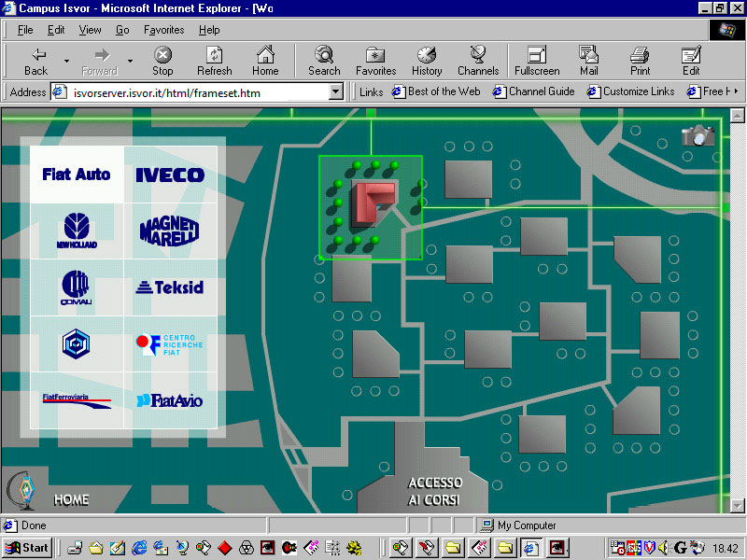Select the FiatAvio logo
The height and width of the screenshot is (560, 747).
coord(170,400)
